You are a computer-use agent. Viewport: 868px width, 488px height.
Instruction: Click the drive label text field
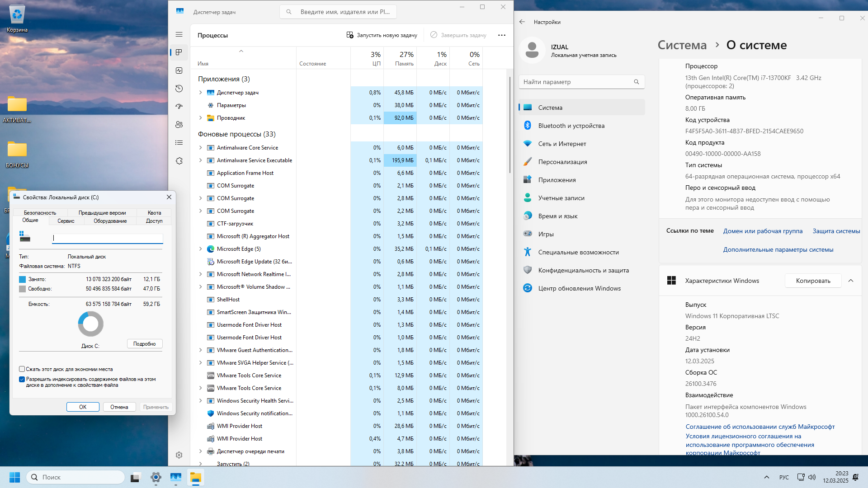point(108,238)
